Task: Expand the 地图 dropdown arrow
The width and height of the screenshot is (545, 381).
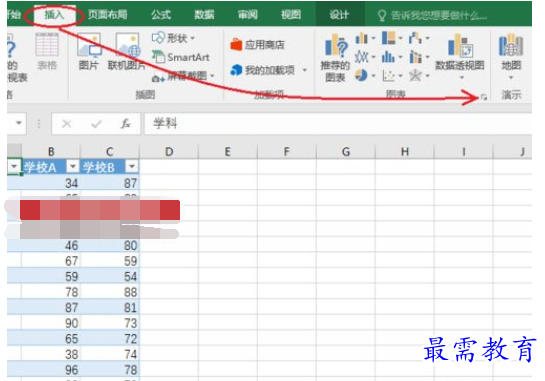Action: 511,78
